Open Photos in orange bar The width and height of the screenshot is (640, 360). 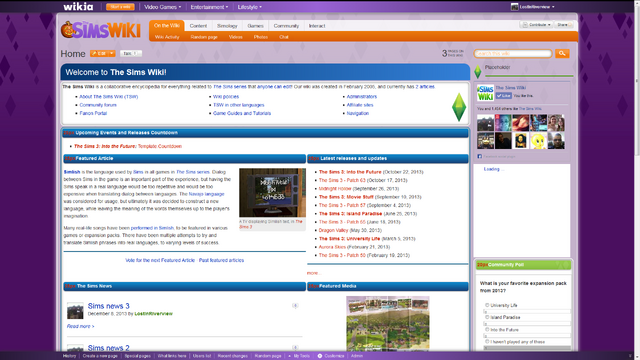[x=260, y=37]
